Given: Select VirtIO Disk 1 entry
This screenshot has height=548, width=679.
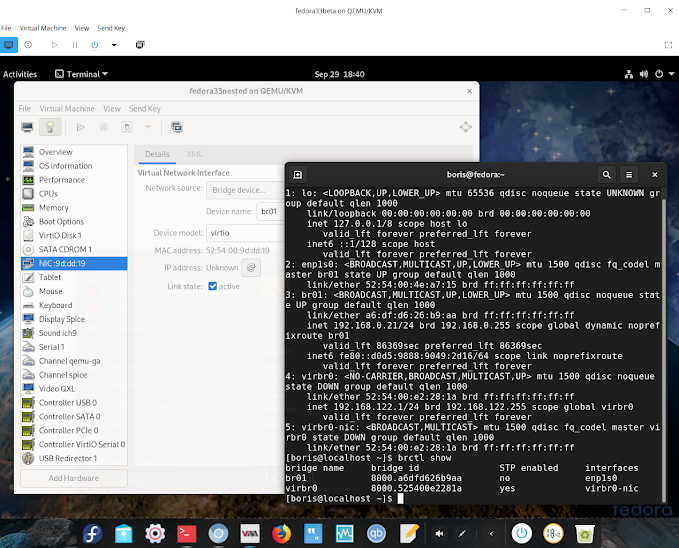Looking at the screenshot, I should 74,235.
